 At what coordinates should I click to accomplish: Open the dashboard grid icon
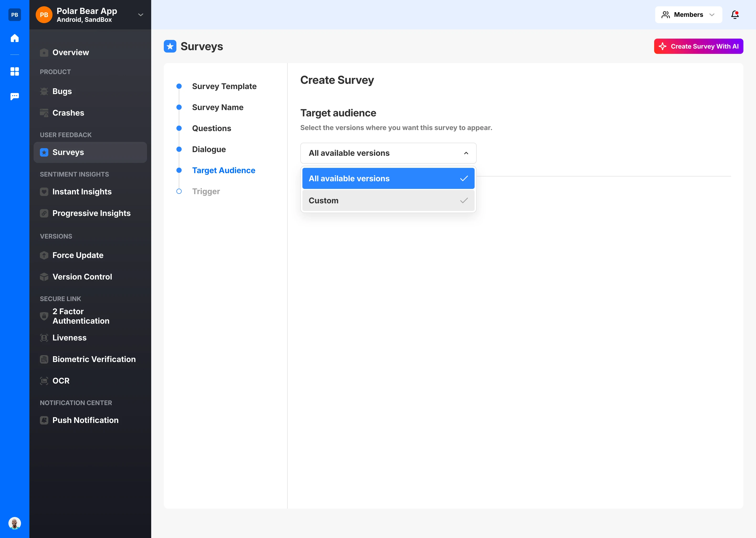14,71
